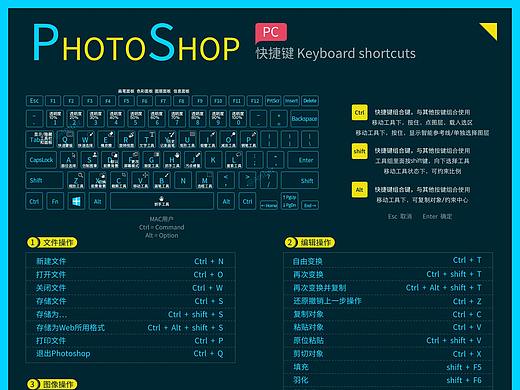Click the U key with the shape icon
Viewport: 520px width, 390px height.
tap(187, 139)
